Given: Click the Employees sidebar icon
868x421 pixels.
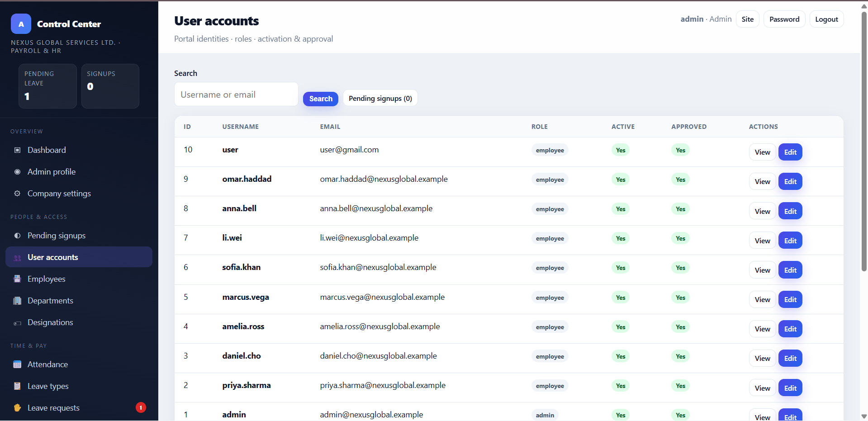Looking at the screenshot, I should tap(17, 279).
